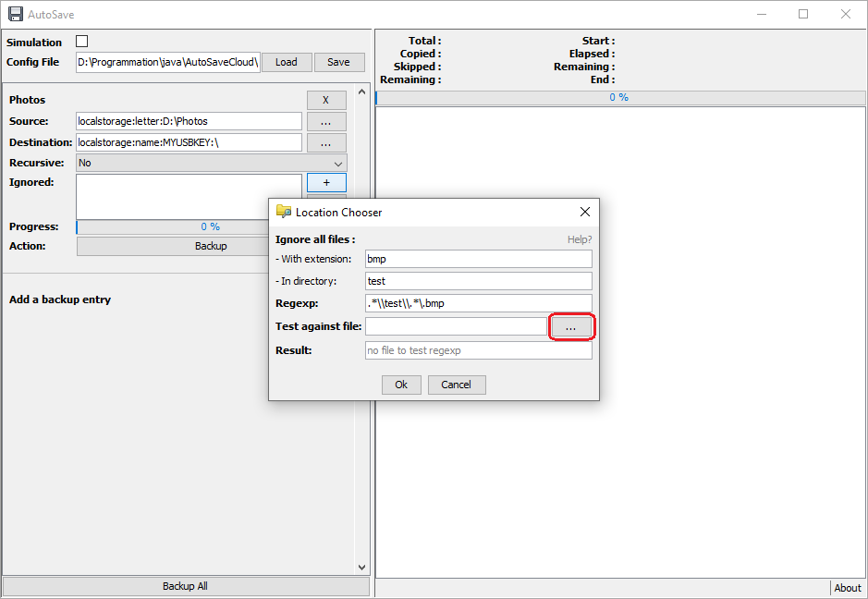Viewport: 868px width, 599px height.
Task: Open the About link
Action: pos(848,588)
